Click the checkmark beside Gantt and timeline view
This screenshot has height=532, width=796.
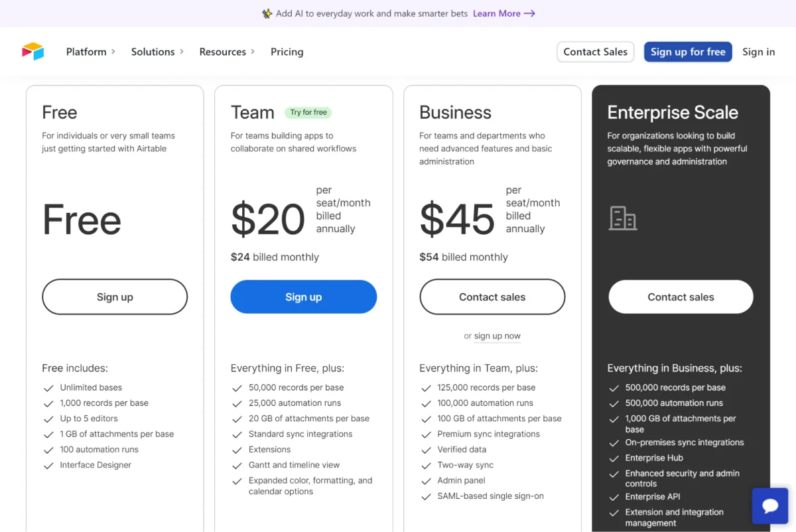pyautogui.click(x=237, y=466)
